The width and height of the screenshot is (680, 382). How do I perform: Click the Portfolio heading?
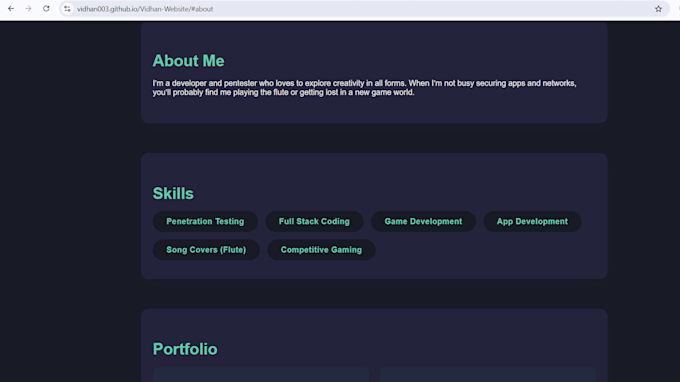(185, 349)
